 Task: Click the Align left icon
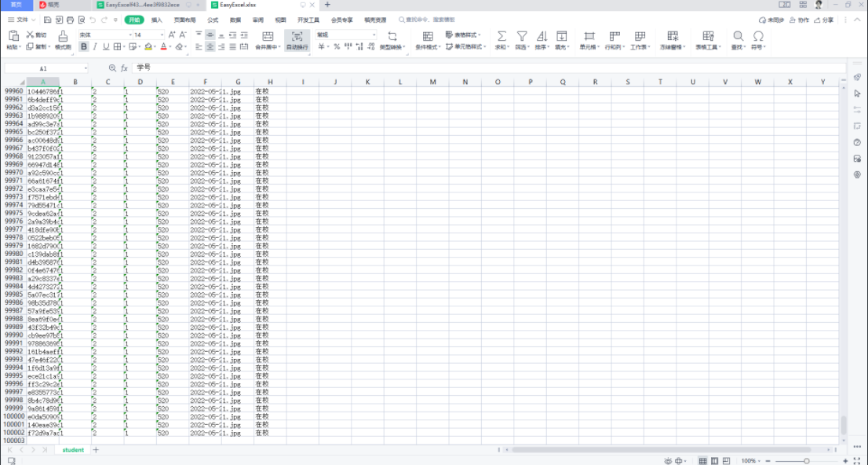coord(199,47)
